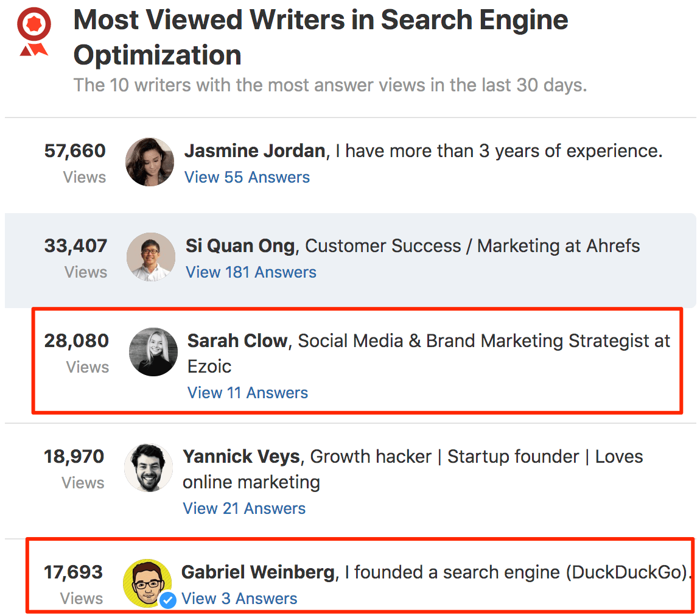This screenshot has width=700, height=615.
Task: View Si Quan Ong's 181 answers
Action: click(251, 272)
